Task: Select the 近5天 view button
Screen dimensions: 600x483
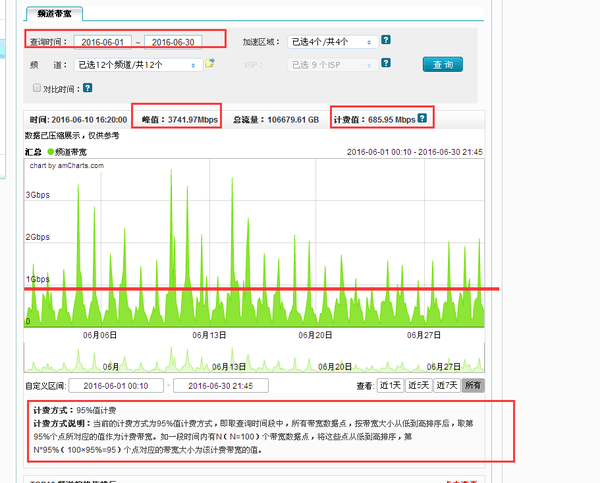Action: click(x=419, y=385)
